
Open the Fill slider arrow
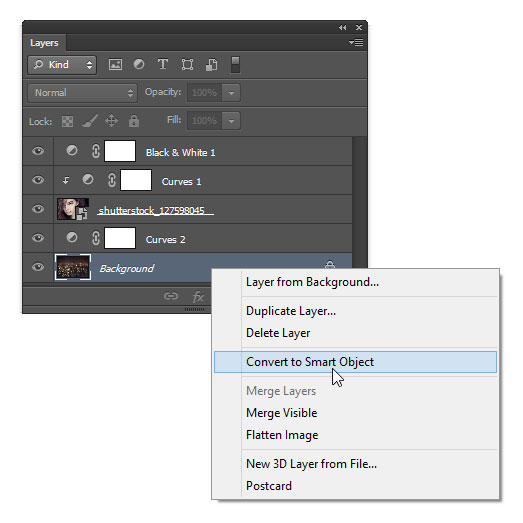pos(231,121)
